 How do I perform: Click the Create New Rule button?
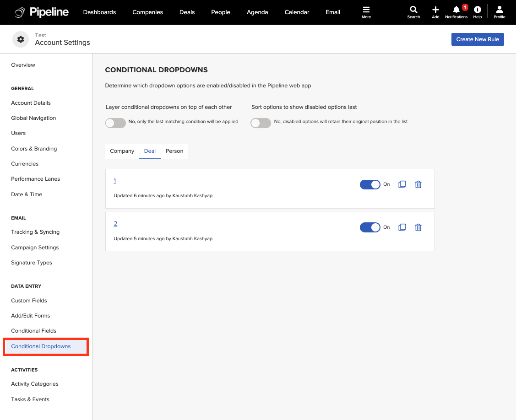click(478, 39)
